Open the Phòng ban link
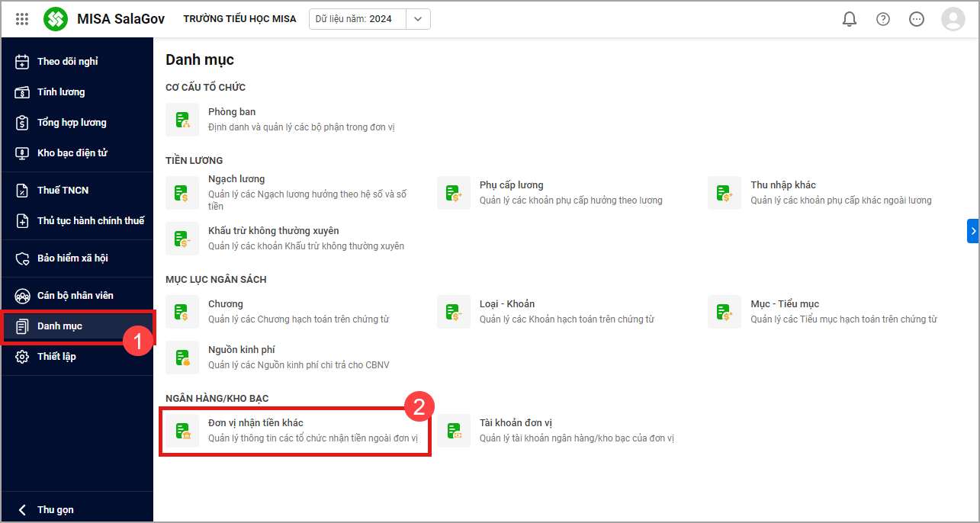This screenshot has height=523, width=980. (232, 112)
